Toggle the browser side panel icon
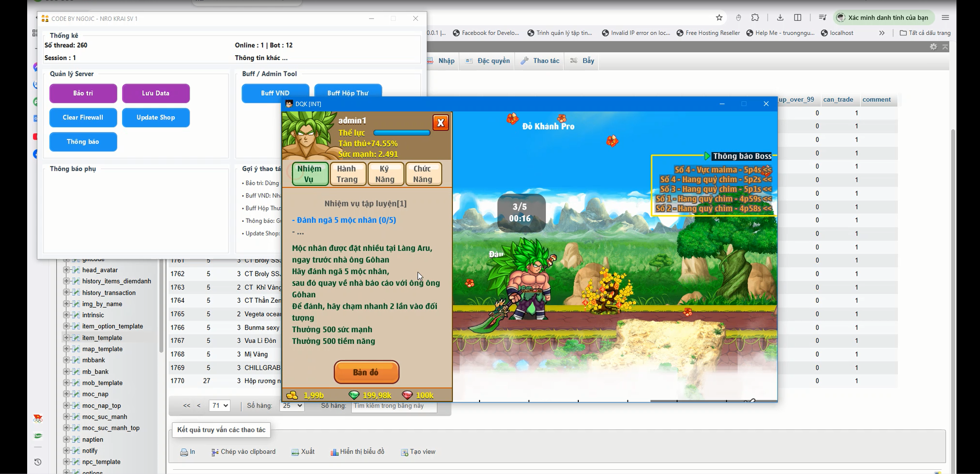Viewport: 980px width, 474px height. tap(798, 18)
